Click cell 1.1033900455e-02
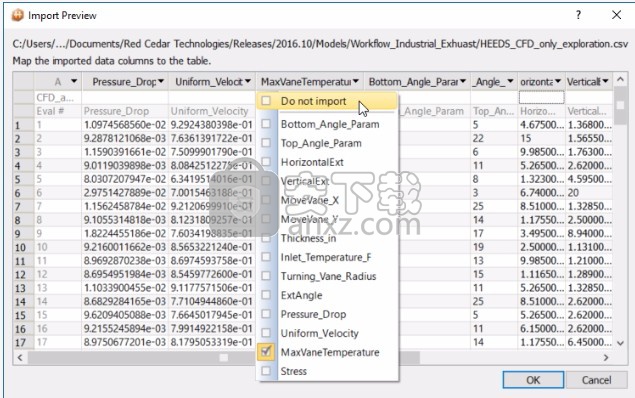635x398 pixels. [125, 288]
